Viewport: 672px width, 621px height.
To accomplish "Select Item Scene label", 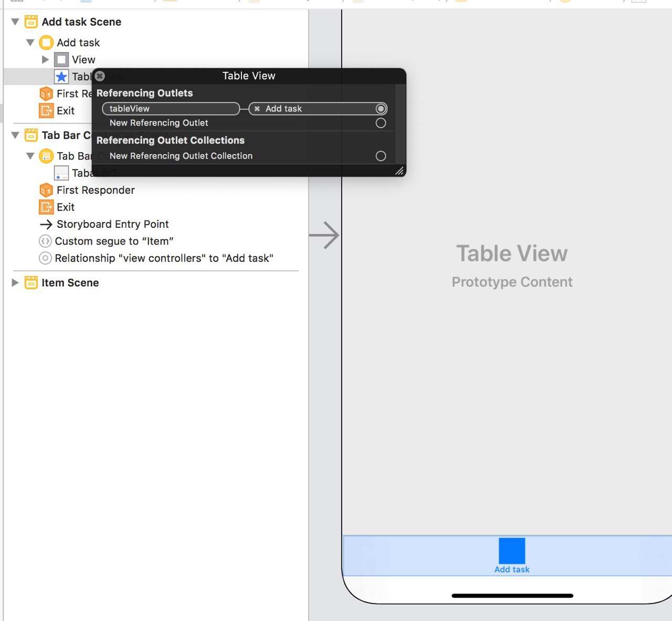I will [70, 283].
